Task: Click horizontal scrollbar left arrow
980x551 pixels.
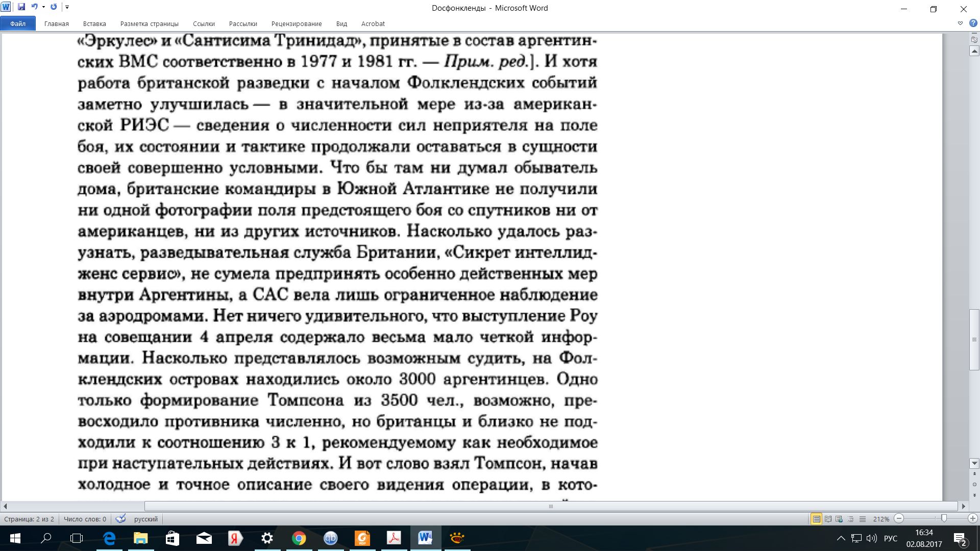Action: point(5,506)
